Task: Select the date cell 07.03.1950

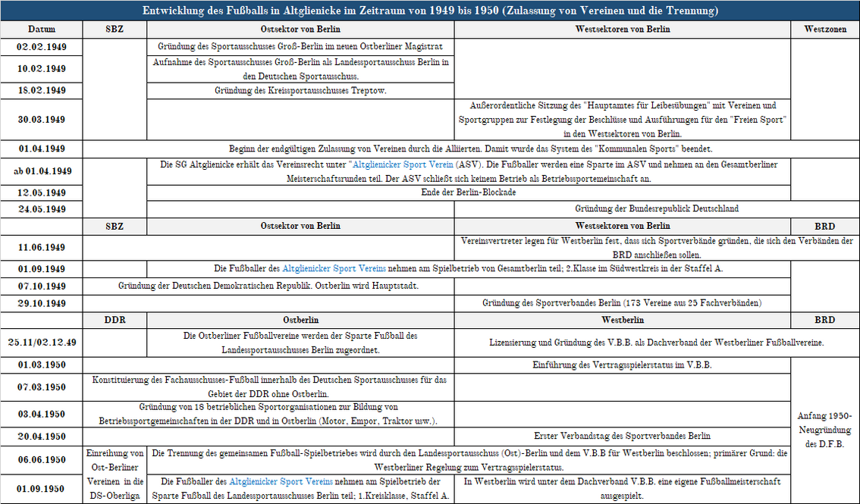Action: [42, 387]
